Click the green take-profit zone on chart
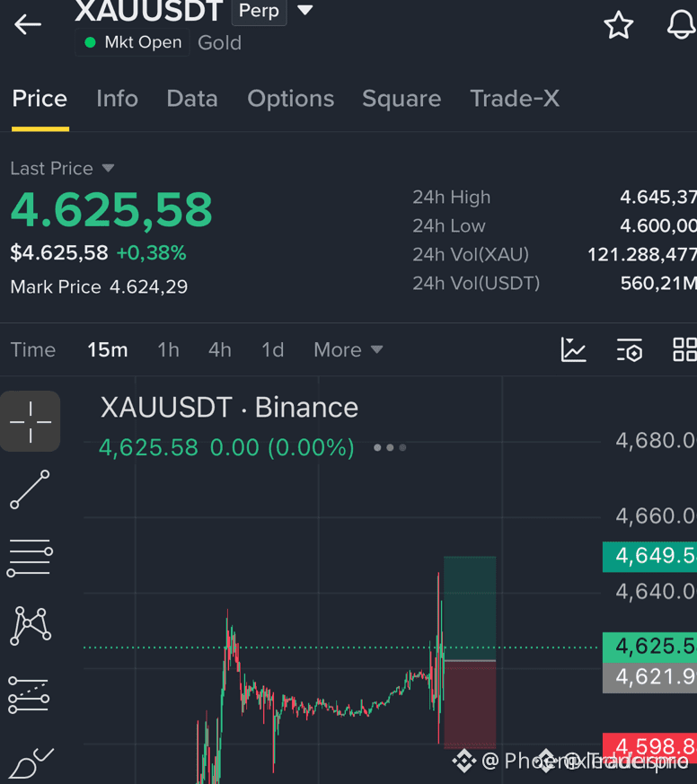Viewport: 697px width, 784px height. (470, 608)
